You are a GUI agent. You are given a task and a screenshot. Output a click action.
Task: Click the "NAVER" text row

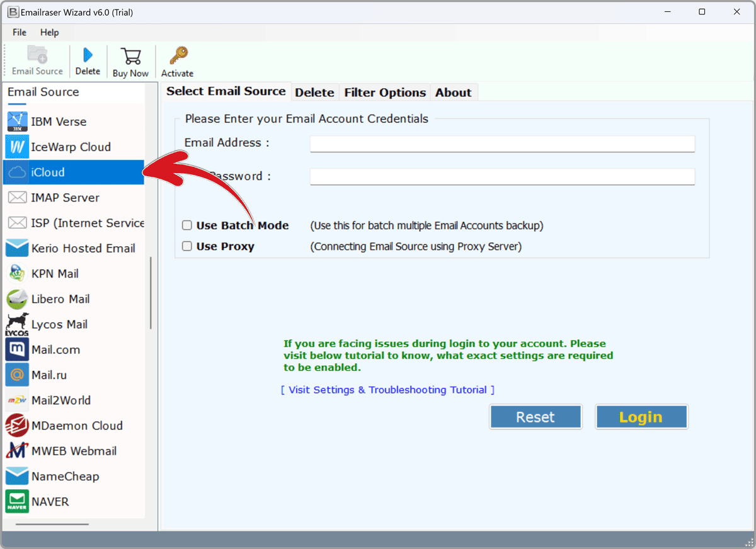50,502
